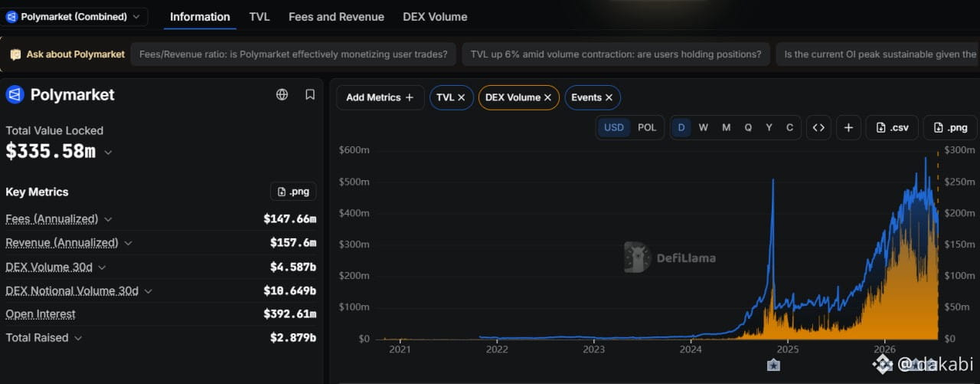Click the event star marker on timeline

pos(773,365)
